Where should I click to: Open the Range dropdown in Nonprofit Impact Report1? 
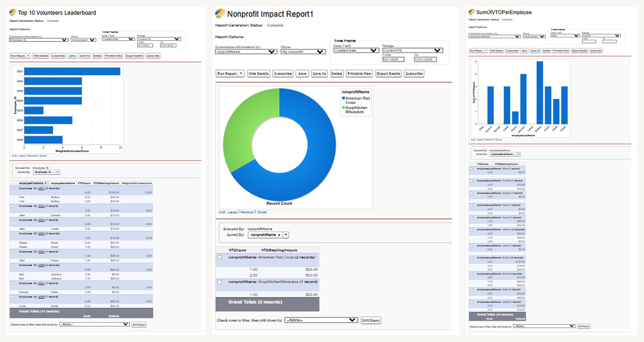pyautogui.click(x=412, y=50)
